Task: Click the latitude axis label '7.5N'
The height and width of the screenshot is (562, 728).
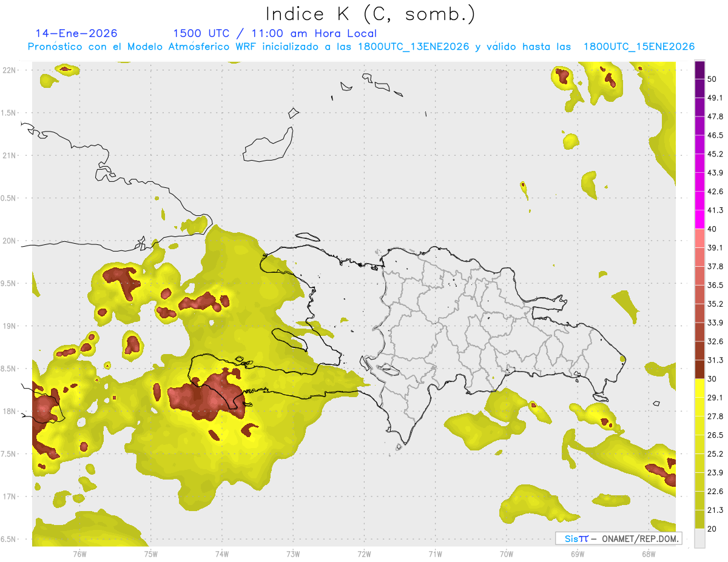Action: (8, 454)
